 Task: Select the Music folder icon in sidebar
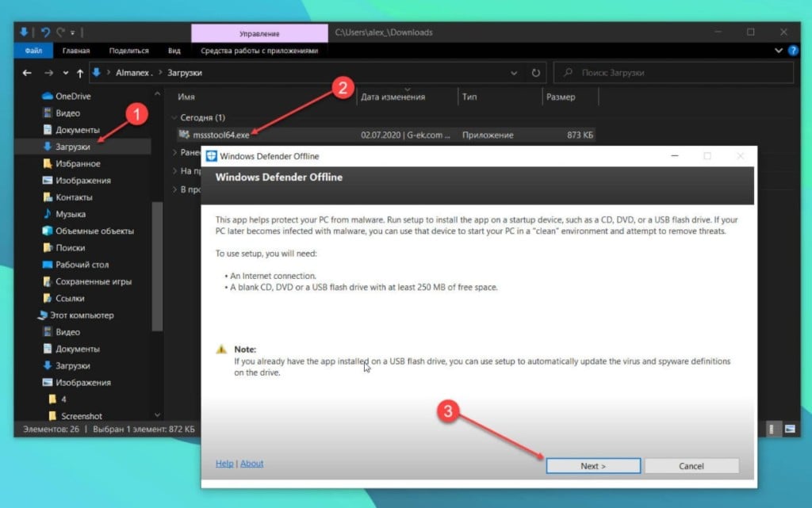(x=48, y=214)
